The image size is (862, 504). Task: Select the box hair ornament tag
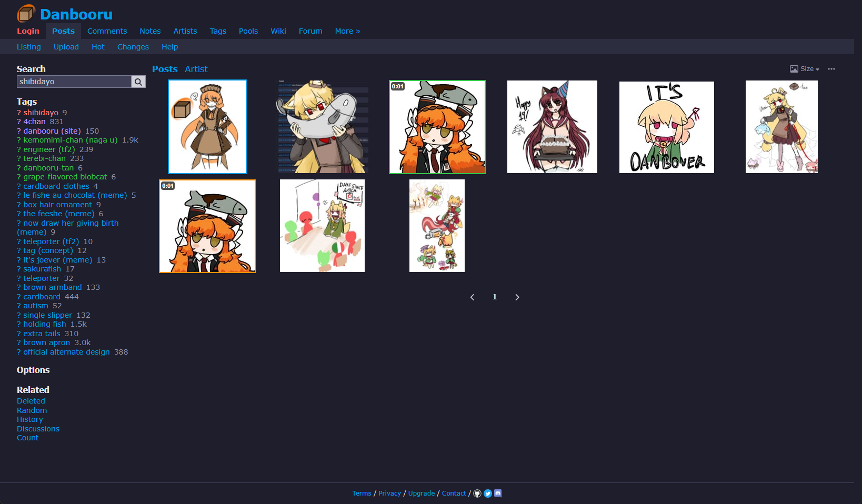[x=57, y=205]
